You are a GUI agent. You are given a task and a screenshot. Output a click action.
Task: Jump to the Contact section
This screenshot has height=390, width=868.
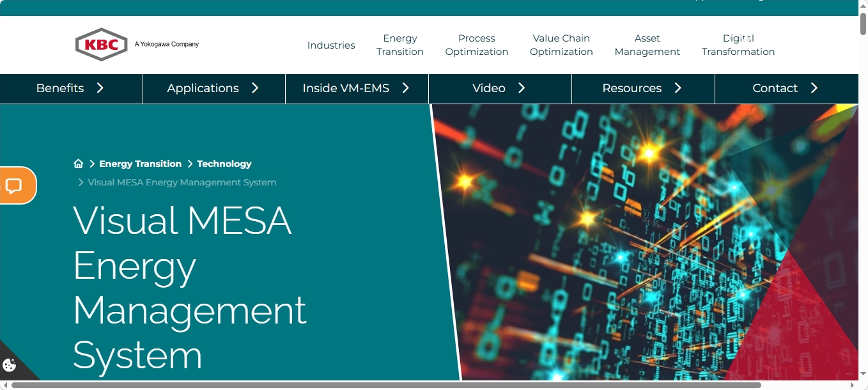pos(786,88)
